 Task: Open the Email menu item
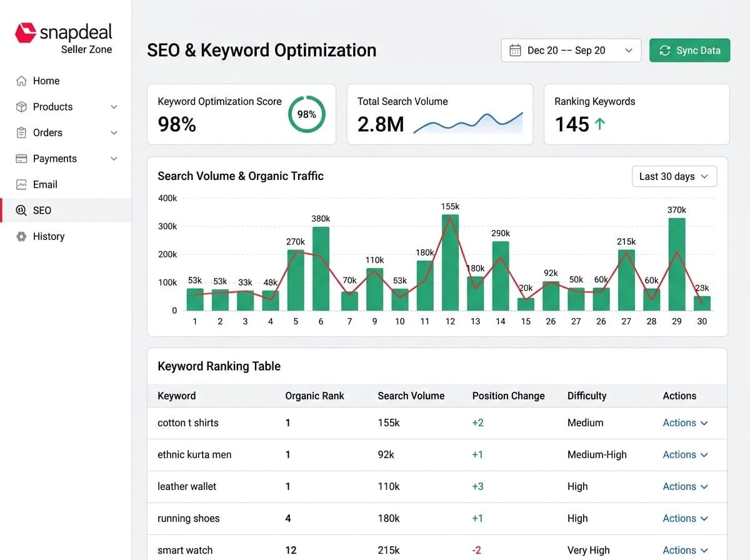pyautogui.click(x=66, y=184)
